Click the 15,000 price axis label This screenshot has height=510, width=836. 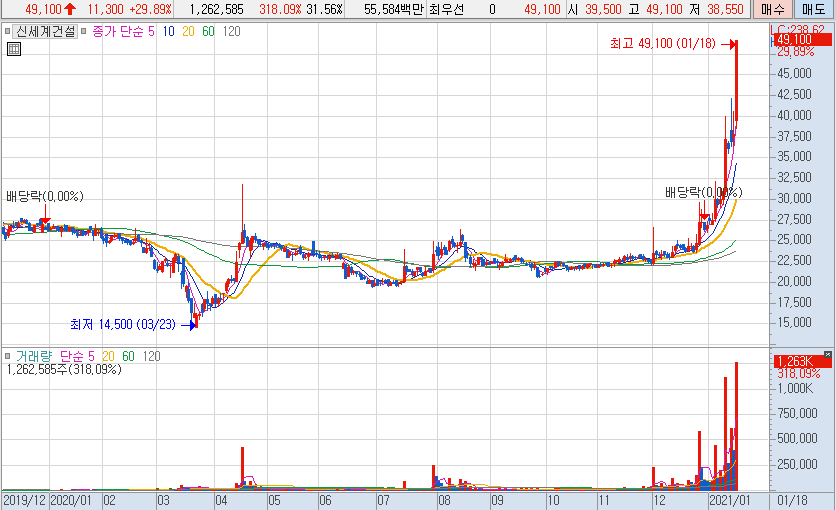pyautogui.click(x=794, y=322)
